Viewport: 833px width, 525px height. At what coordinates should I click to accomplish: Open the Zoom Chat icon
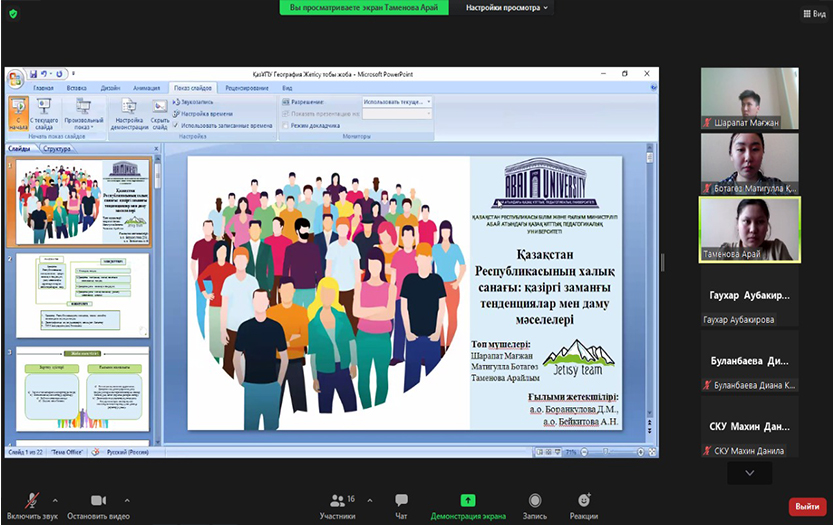[401, 500]
